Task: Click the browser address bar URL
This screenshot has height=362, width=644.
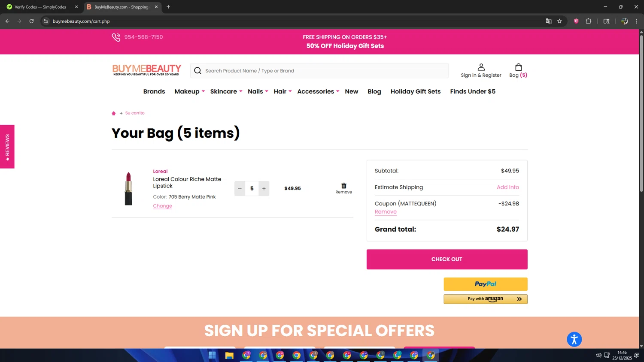Action: (81, 21)
